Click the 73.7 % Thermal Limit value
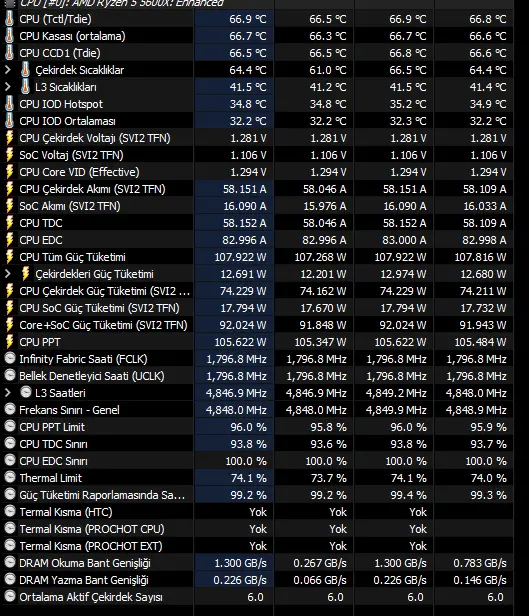 328,478
